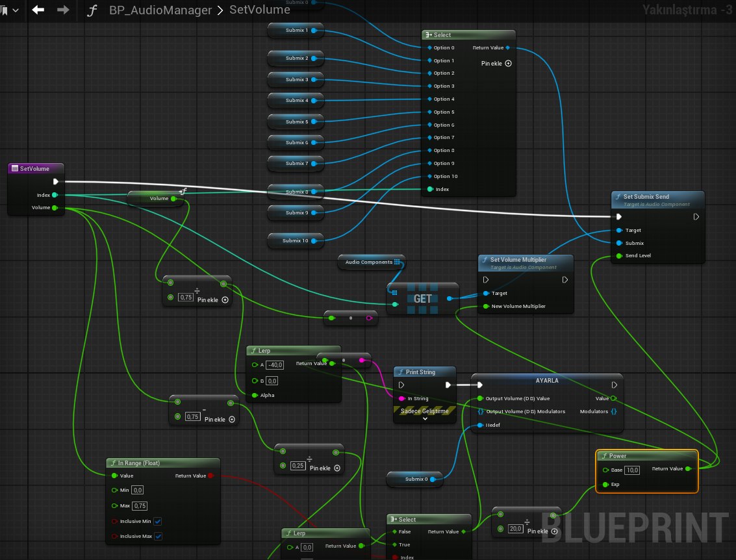The width and height of the screenshot is (736, 560).
Task: Select the Submix 10 variable node
Action: (x=296, y=241)
